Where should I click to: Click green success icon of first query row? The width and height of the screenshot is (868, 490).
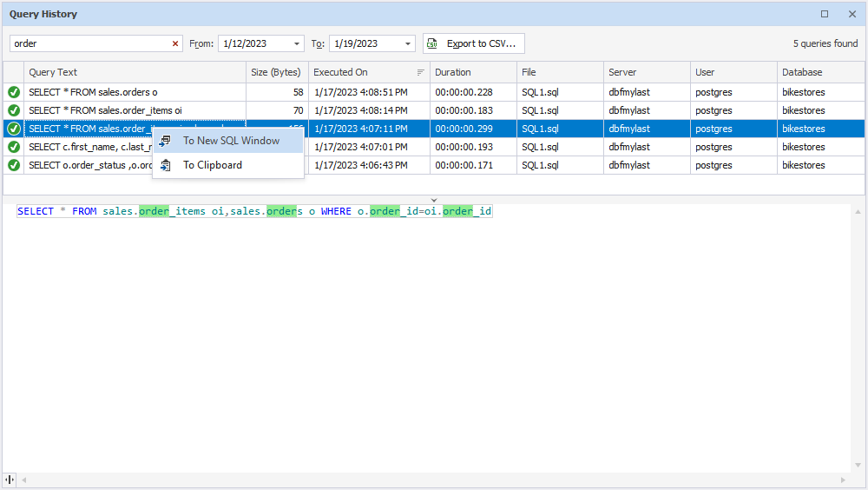14,92
